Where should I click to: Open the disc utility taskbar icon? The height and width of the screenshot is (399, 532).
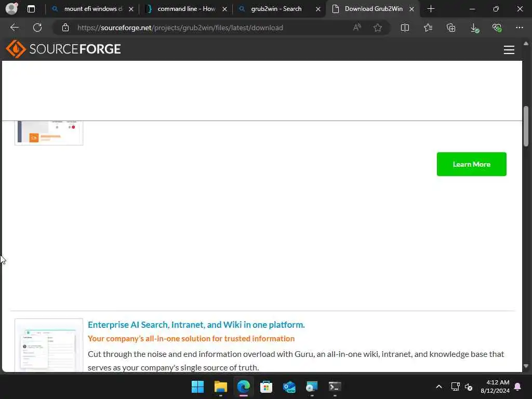tap(312, 387)
